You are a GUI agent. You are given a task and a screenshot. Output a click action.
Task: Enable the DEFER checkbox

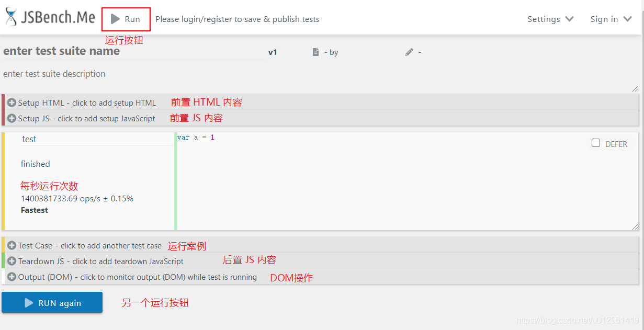coord(596,142)
